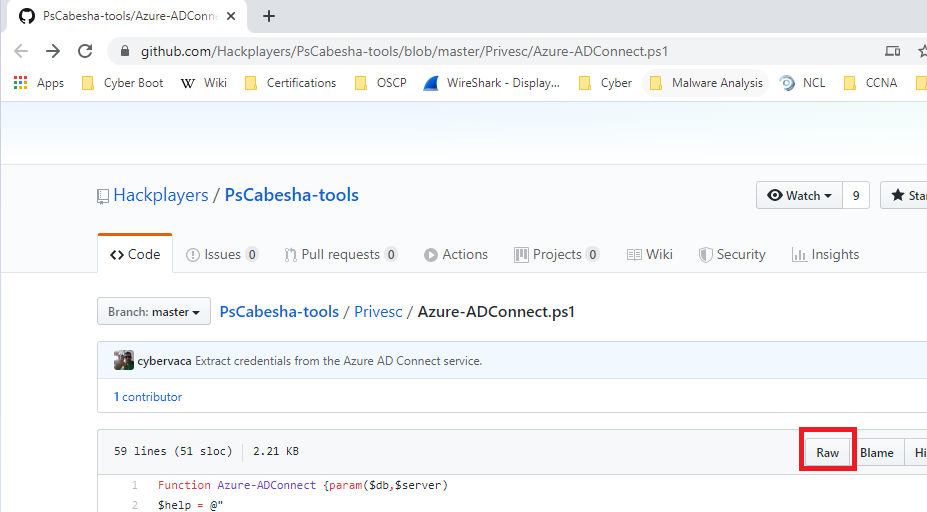Screen dimensions: 927x512
Task: Switch to the Pull requests tab
Action: 340,254
